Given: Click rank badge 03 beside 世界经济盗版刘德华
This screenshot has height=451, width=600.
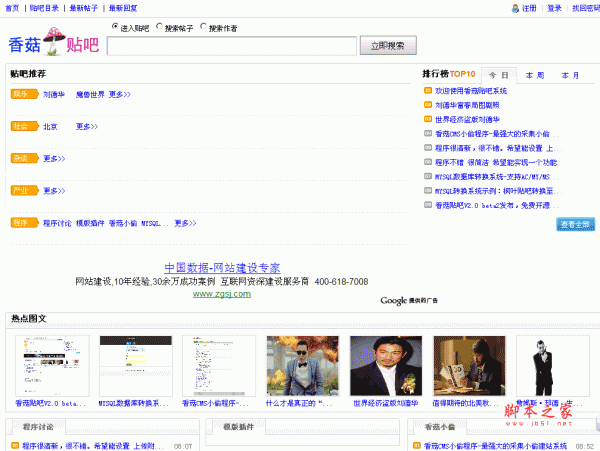Looking at the screenshot, I should click(x=428, y=119).
